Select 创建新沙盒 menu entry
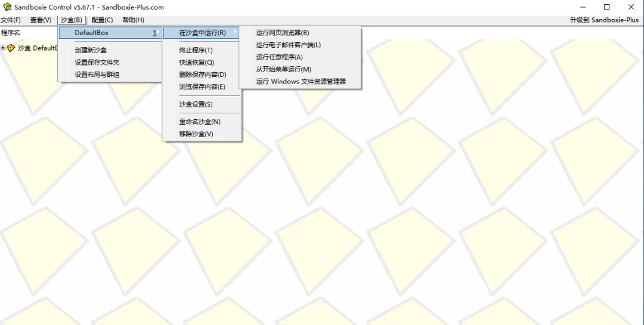The height and width of the screenshot is (325, 644). (x=91, y=51)
